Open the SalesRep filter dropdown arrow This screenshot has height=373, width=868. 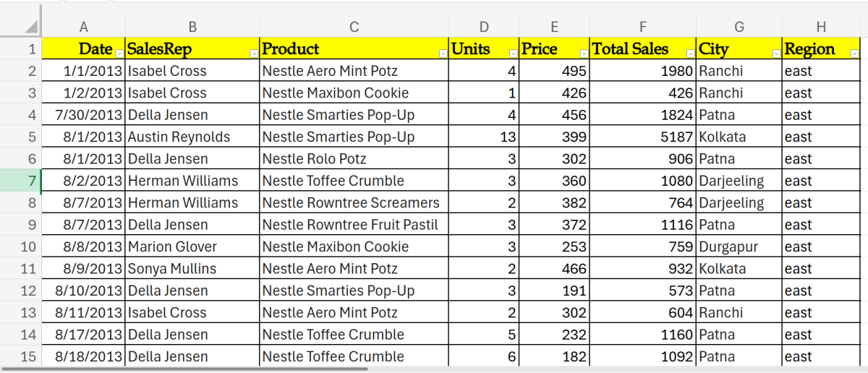coord(253,53)
